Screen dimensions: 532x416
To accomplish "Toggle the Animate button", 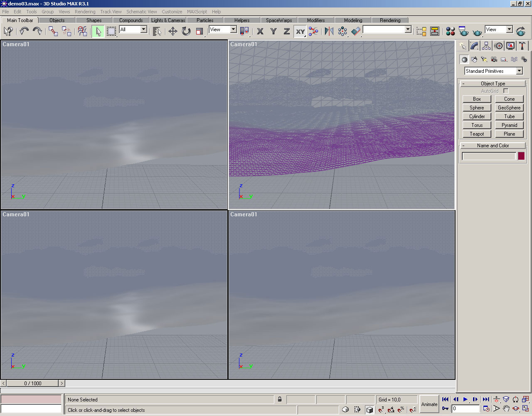I will pyautogui.click(x=429, y=404).
